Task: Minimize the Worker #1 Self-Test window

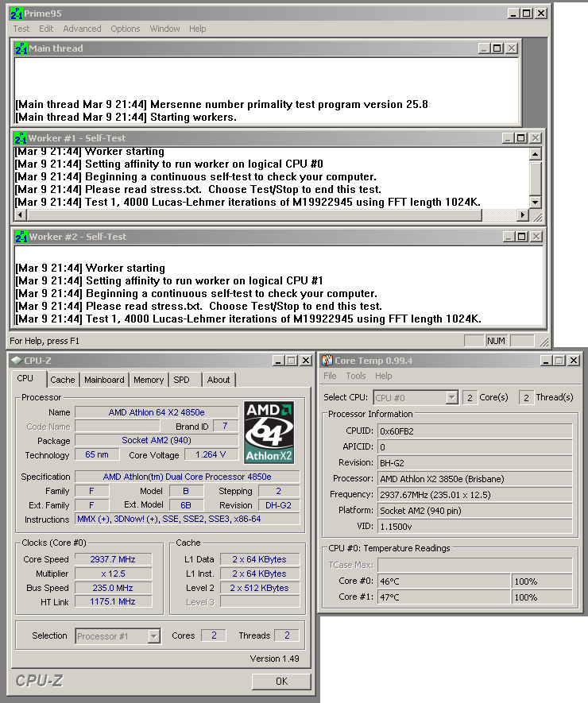Action: pos(507,138)
